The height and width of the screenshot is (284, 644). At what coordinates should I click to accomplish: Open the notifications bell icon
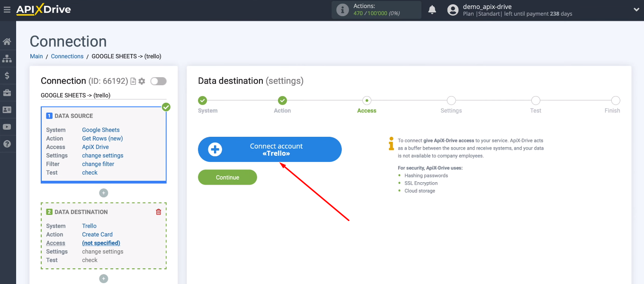coord(432,9)
